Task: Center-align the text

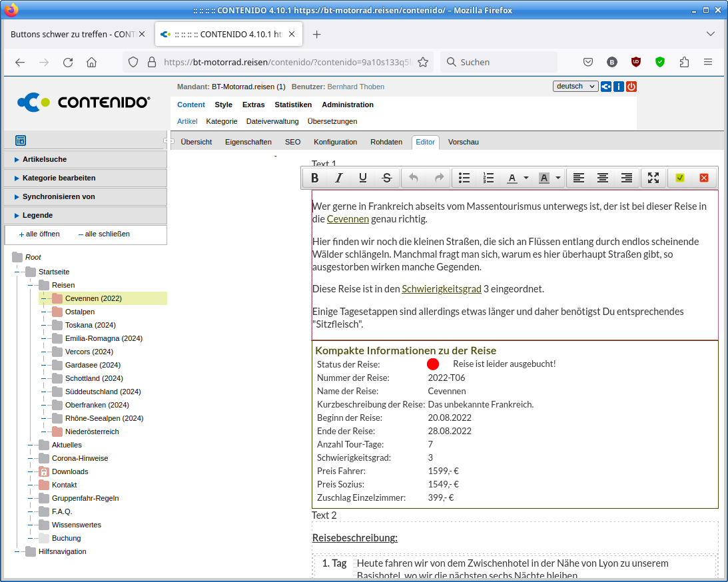Action: click(603, 178)
